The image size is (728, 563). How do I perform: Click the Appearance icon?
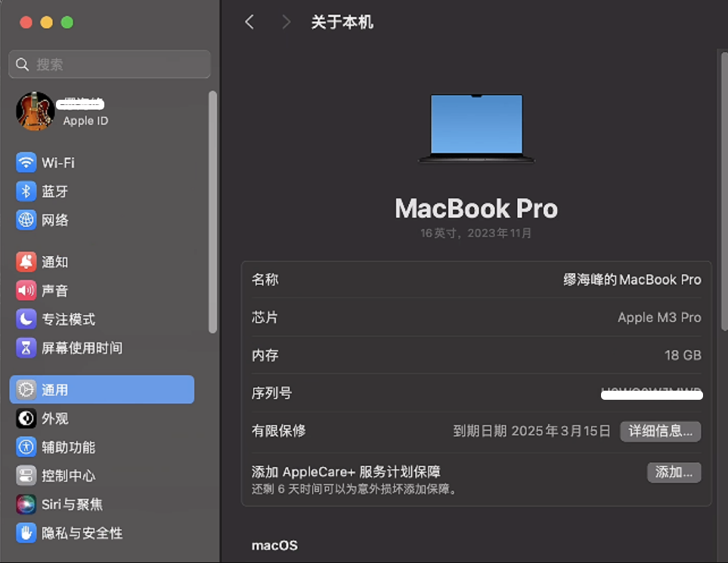[x=26, y=418]
